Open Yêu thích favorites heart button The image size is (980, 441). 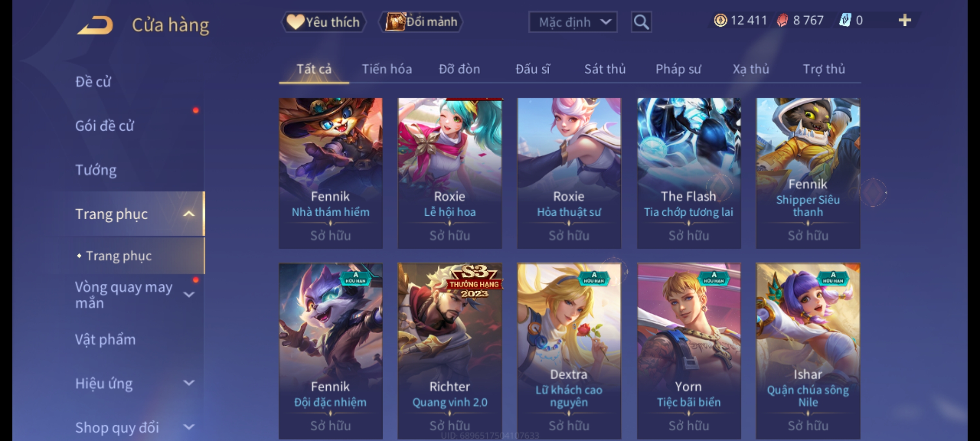pyautogui.click(x=323, y=22)
